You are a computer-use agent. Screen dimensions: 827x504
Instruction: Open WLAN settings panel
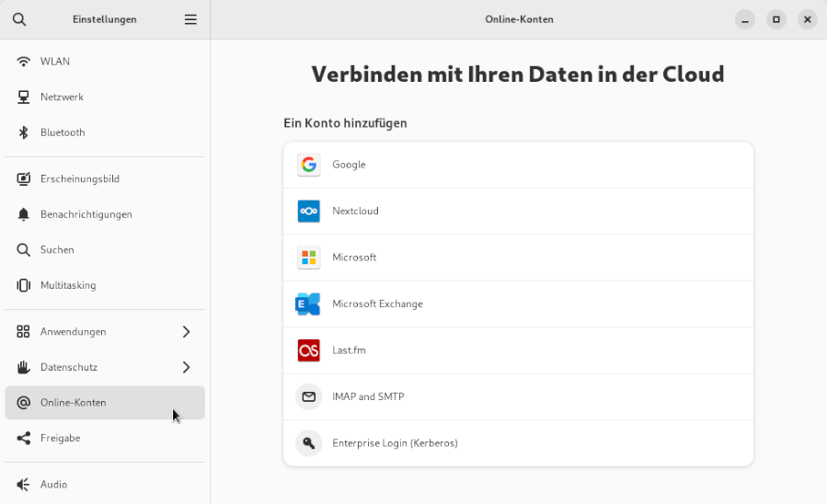tap(105, 62)
